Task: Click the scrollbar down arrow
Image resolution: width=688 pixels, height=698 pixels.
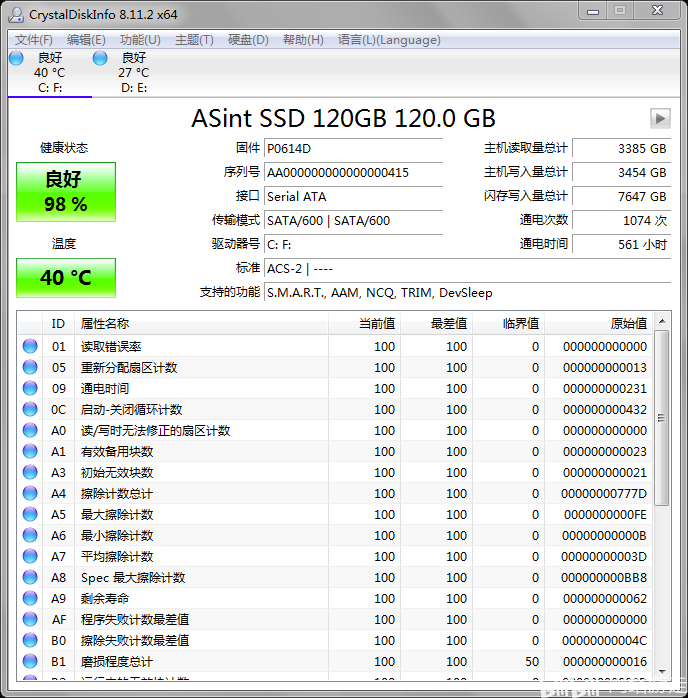Action: [662, 672]
